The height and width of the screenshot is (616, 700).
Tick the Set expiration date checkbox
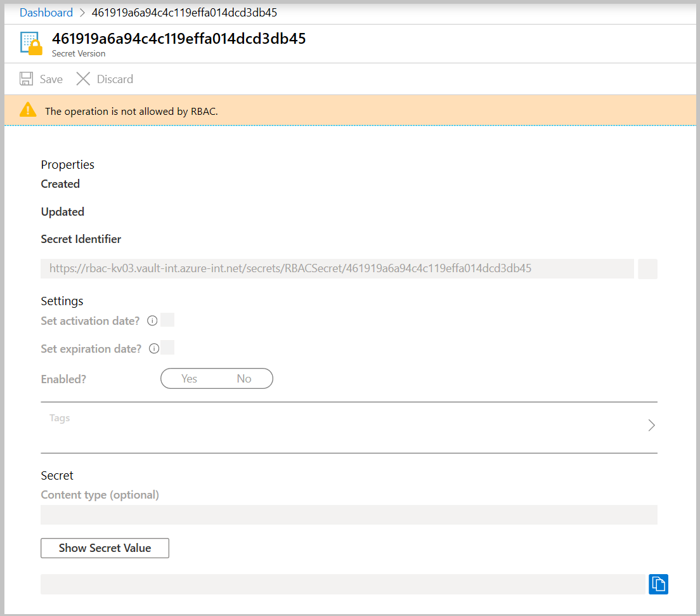(x=167, y=348)
